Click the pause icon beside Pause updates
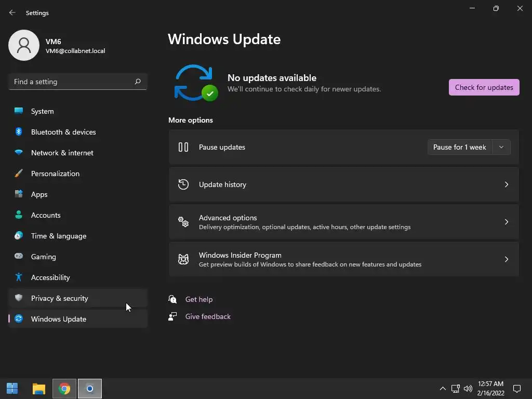Screen dimensions: 532x399 (x=183, y=147)
